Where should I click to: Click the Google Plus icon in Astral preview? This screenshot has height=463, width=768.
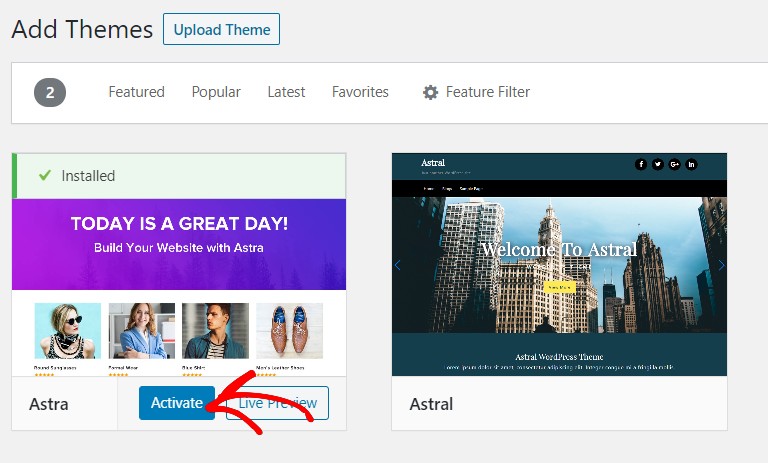pyautogui.click(x=674, y=165)
